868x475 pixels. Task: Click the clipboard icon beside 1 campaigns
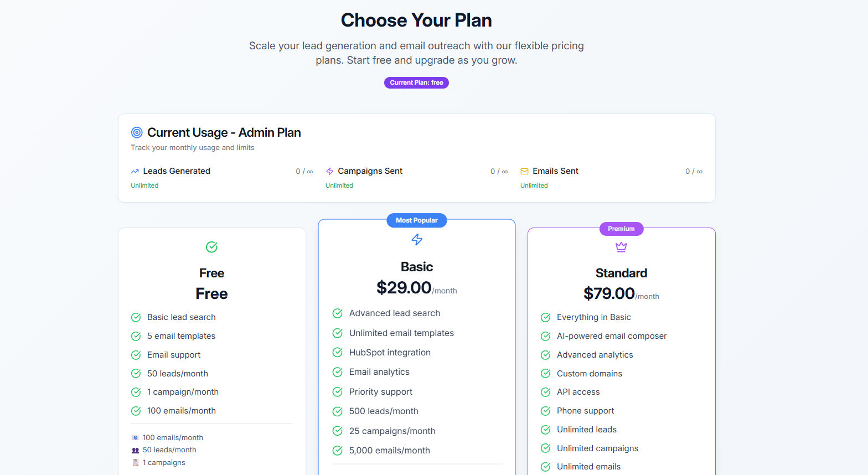tap(135, 463)
